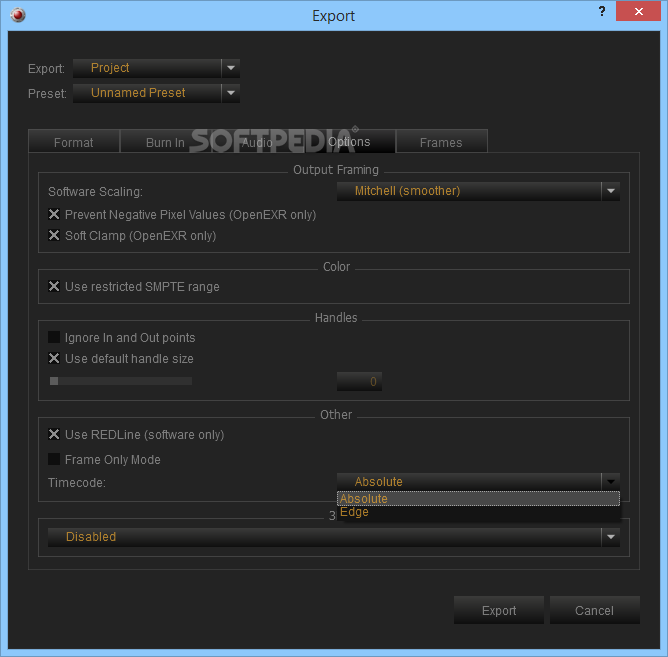This screenshot has height=657, width=668.
Task: Enable Ignore In and Out points
Action: (x=54, y=337)
